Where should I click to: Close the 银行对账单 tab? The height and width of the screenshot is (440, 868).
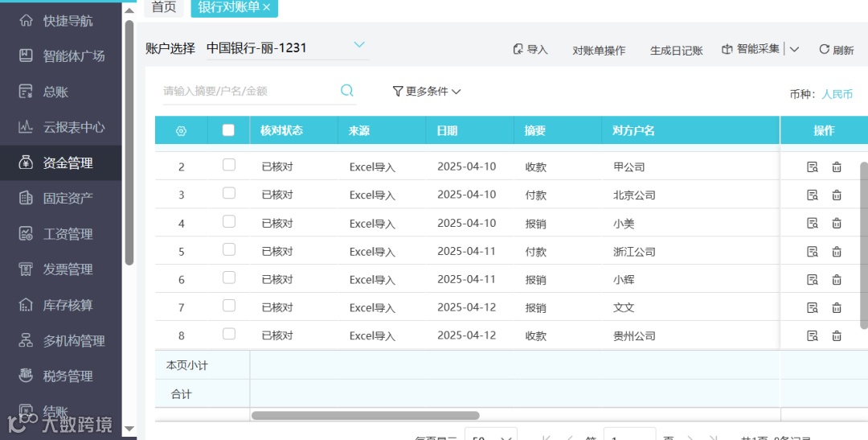[x=266, y=7]
